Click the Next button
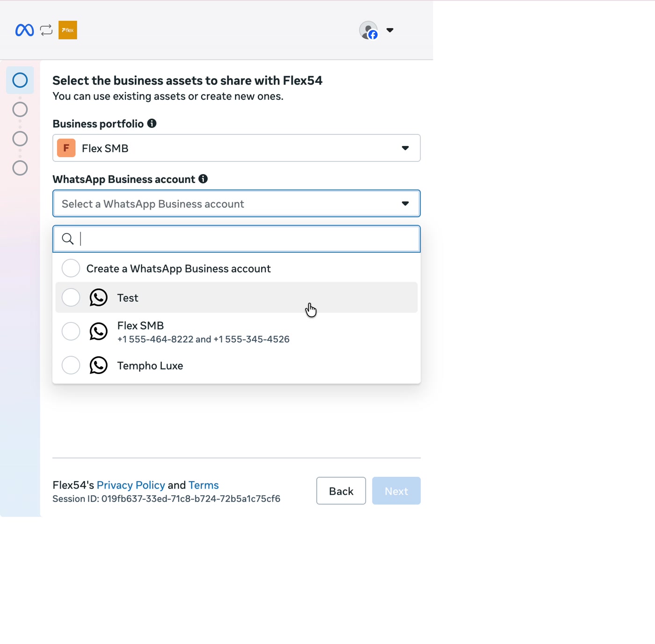Screen dimensions: 655x644 click(396, 491)
